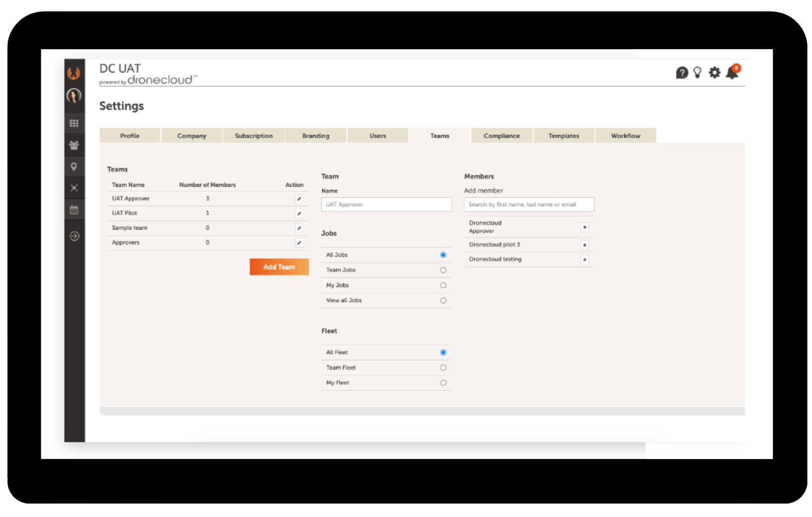Viewport: 812px width, 517px height.
Task: Open the drone fleet icon in sidebar
Action: click(74, 188)
